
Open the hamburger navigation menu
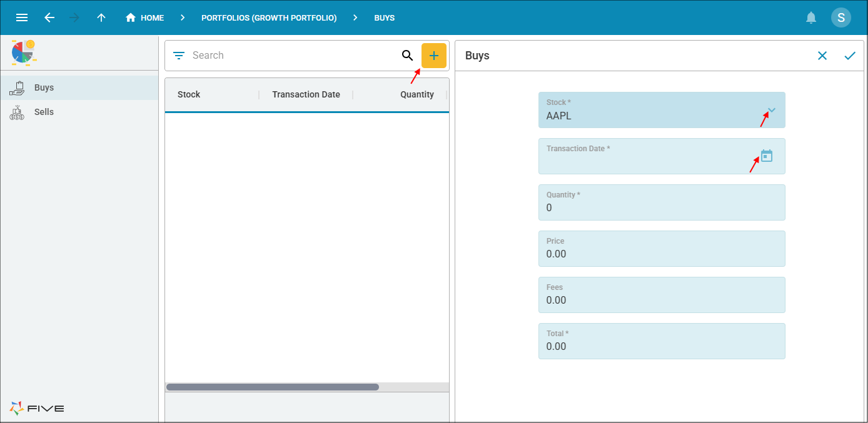(x=22, y=17)
